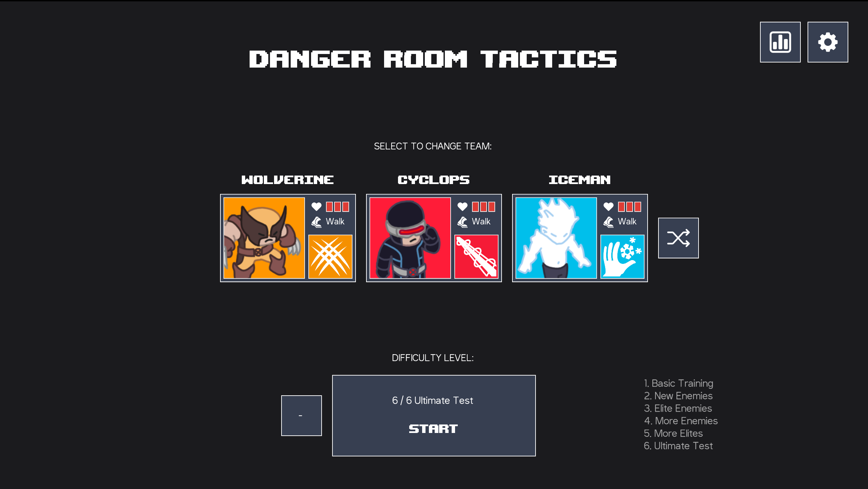The width and height of the screenshot is (868, 489).
Task: Click Wolverine's 'Walk' movement label
Action: pyautogui.click(x=335, y=221)
